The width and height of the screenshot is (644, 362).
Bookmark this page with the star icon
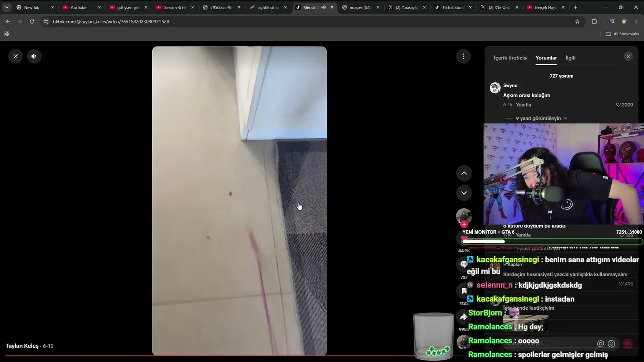pyautogui.click(x=577, y=22)
